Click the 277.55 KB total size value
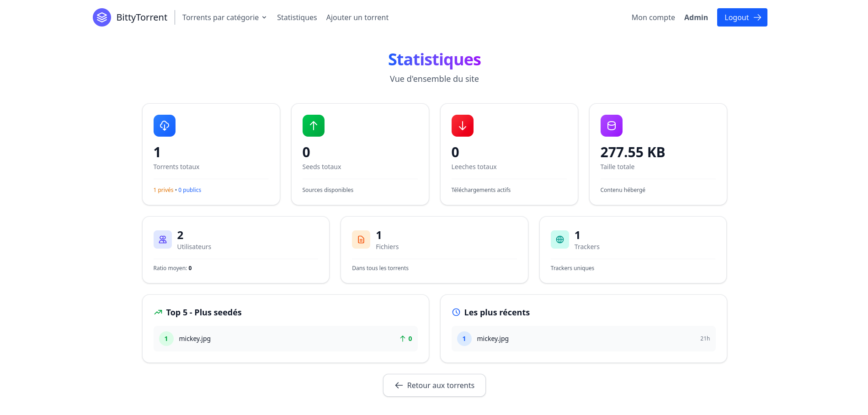This screenshot has width=868, height=415. click(633, 152)
